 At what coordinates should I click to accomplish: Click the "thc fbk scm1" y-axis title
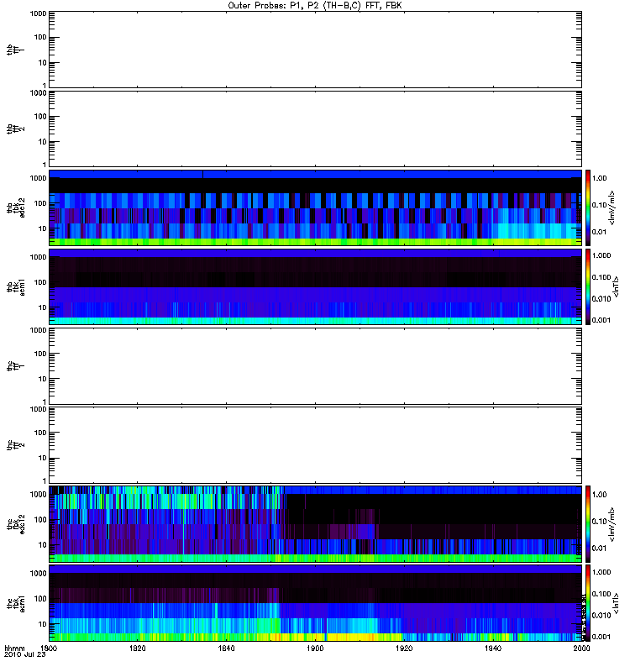15,603
